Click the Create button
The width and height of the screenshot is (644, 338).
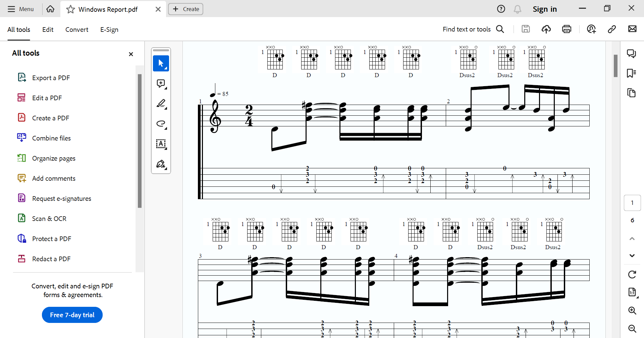click(185, 9)
